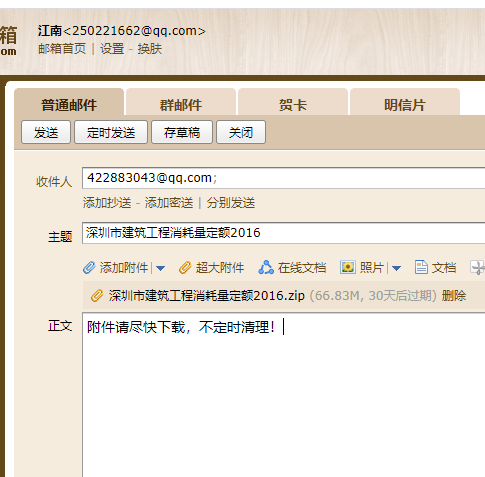Screen dimensions: 485x477
Task: Click inside the 正文 body editor
Action: (x=283, y=394)
